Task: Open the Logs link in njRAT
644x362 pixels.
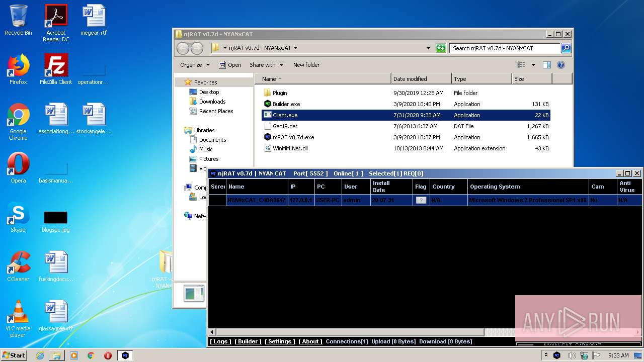Action: coord(220,341)
